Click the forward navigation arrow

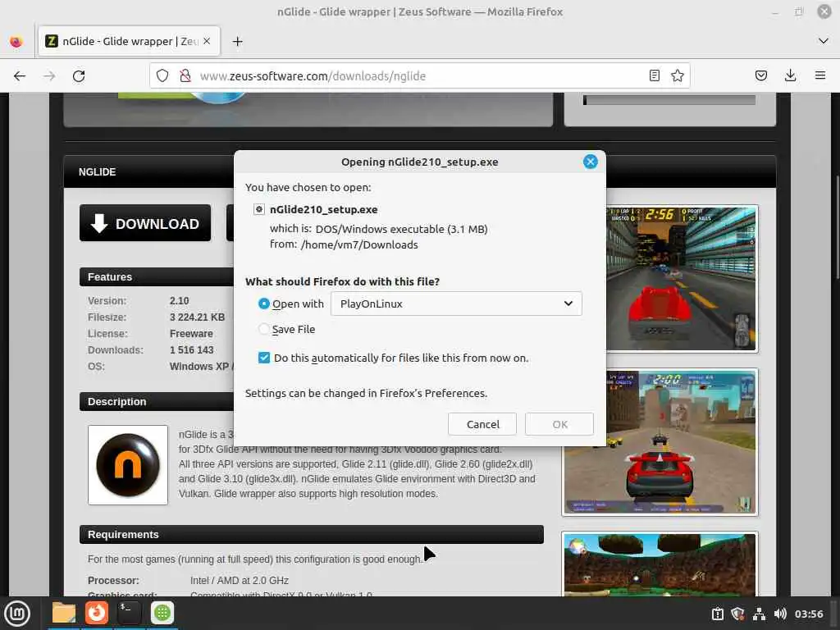pyautogui.click(x=49, y=76)
